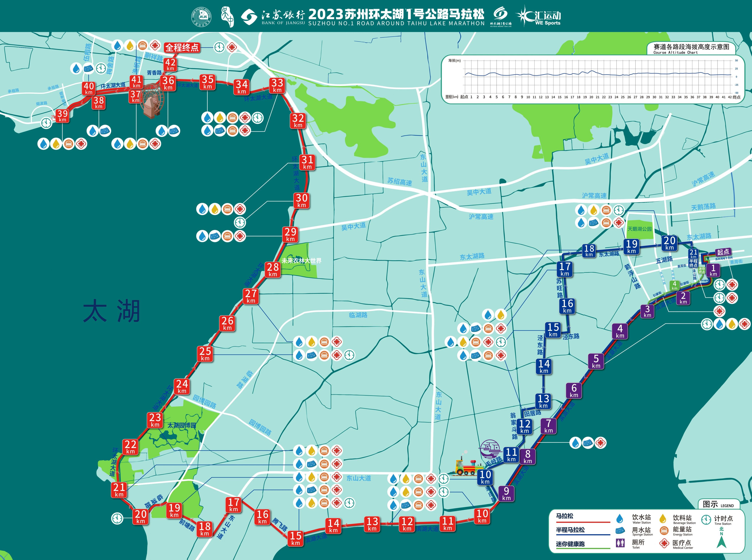Click the blue 21 km 半程终点 marker

(693, 258)
